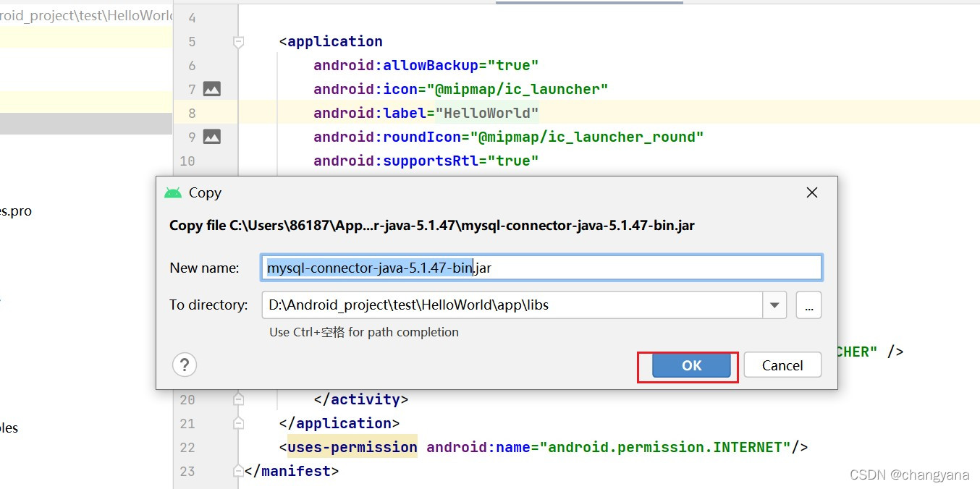
Task: Click line number 10 in the gutter
Action: pyautogui.click(x=187, y=161)
